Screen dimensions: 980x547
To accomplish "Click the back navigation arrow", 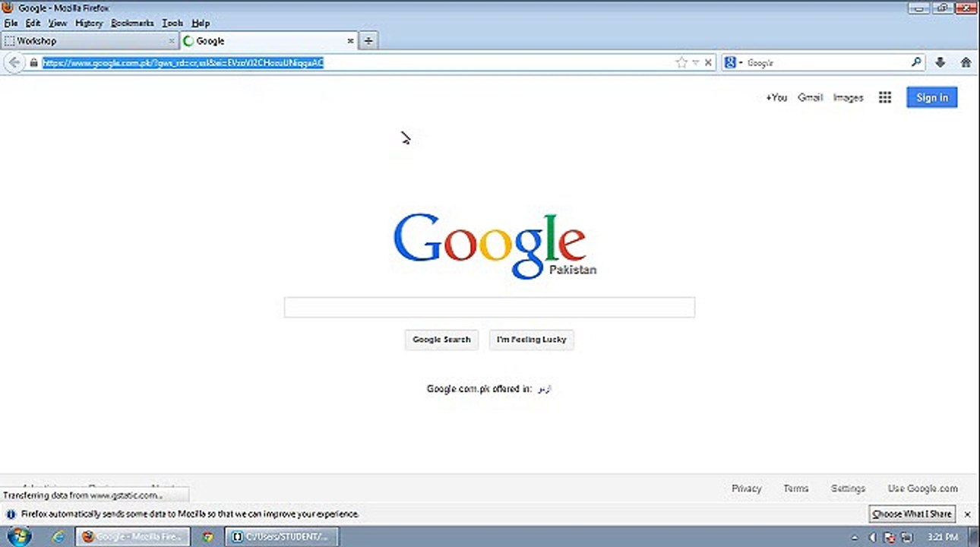I will tap(14, 63).
